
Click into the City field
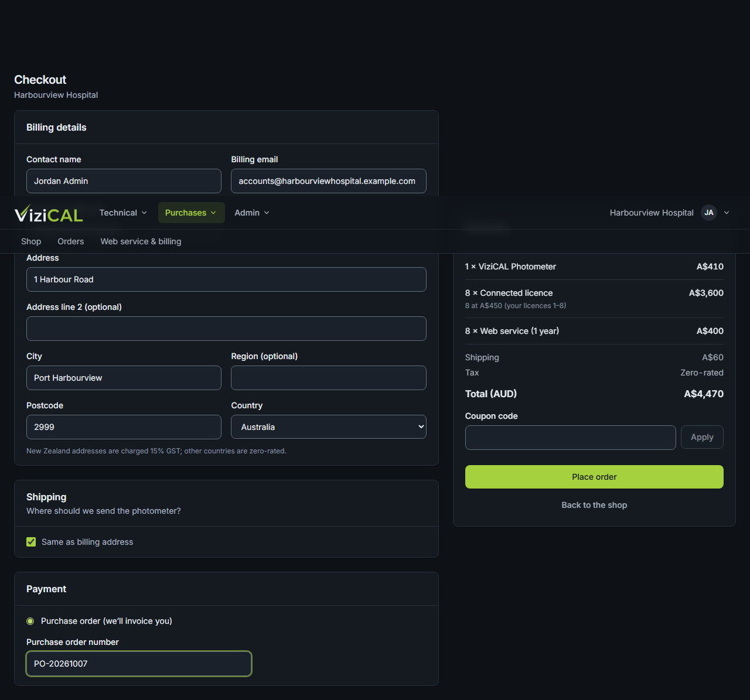point(124,378)
